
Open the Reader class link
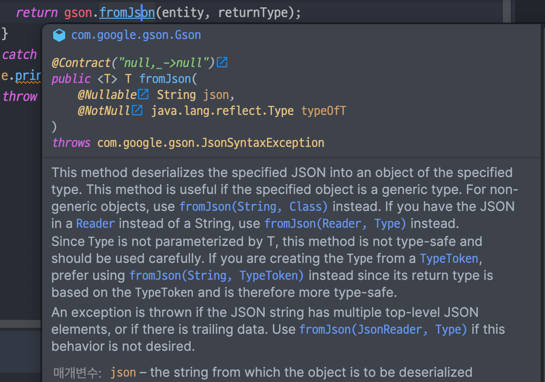click(x=95, y=223)
